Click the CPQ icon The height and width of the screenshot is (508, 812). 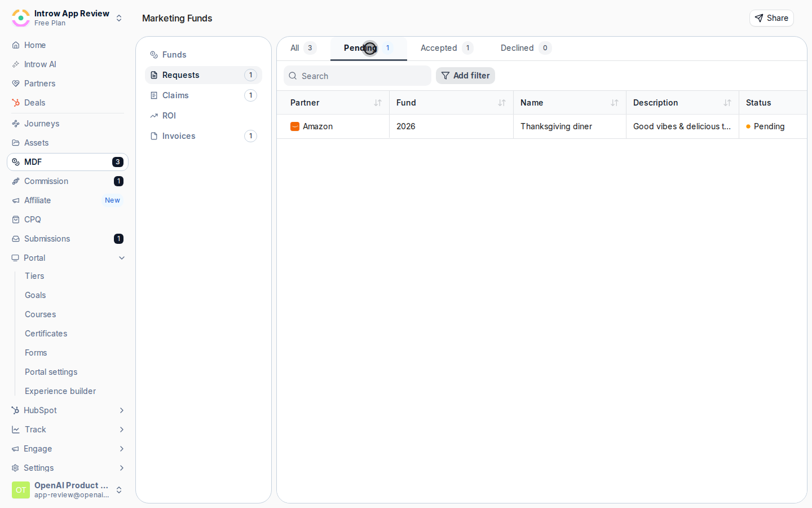pos(16,220)
